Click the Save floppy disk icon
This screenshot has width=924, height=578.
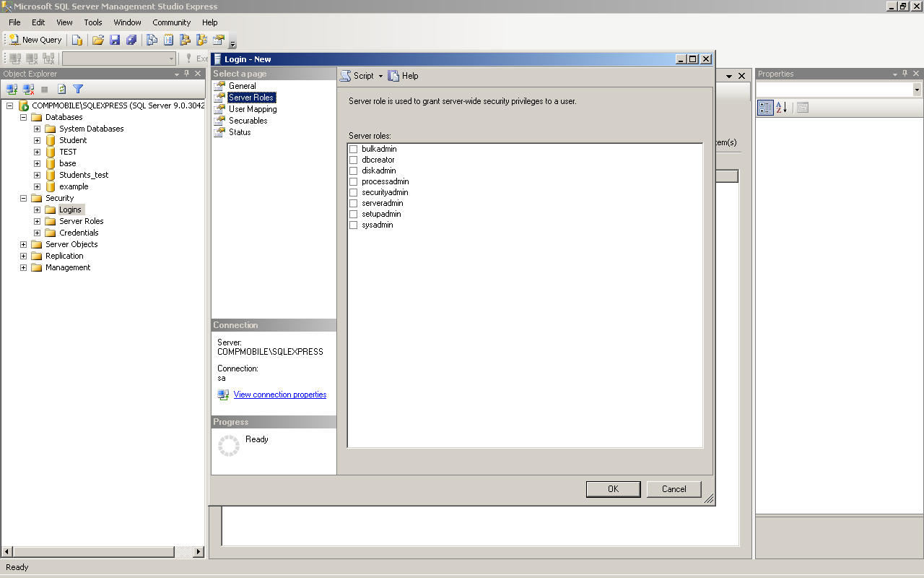point(115,40)
